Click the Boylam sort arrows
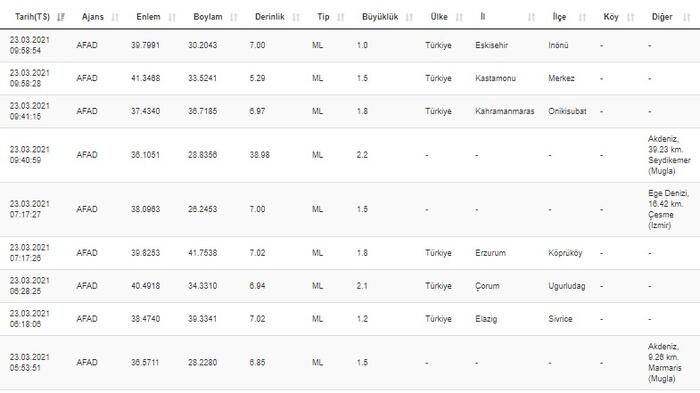This screenshot has width=700, height=393. (x=234, y=17)
